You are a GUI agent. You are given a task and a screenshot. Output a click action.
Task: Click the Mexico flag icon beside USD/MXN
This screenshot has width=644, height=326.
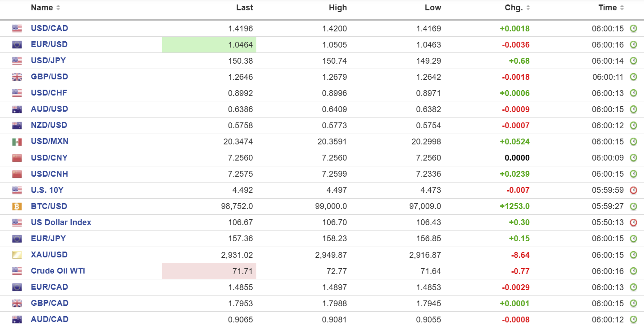pos(17,142)
